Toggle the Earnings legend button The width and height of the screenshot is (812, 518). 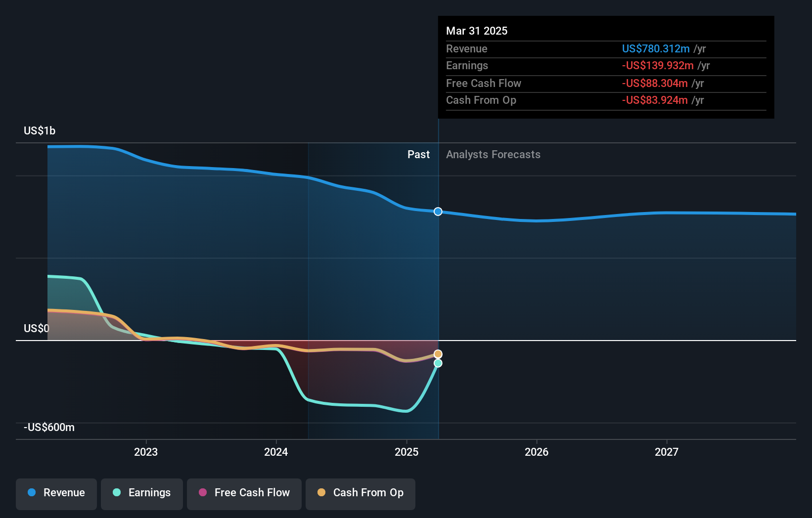tap(142, 494)
